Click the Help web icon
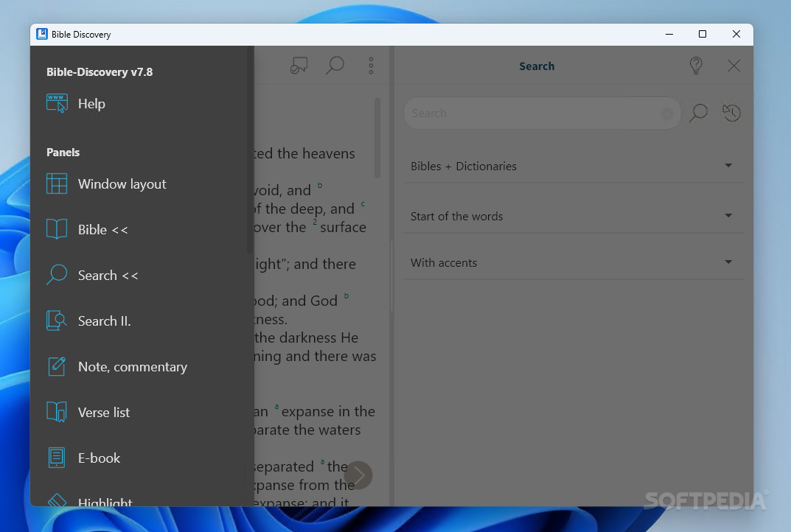The height and width of the screenshot is (532, 791). [57, 103]
